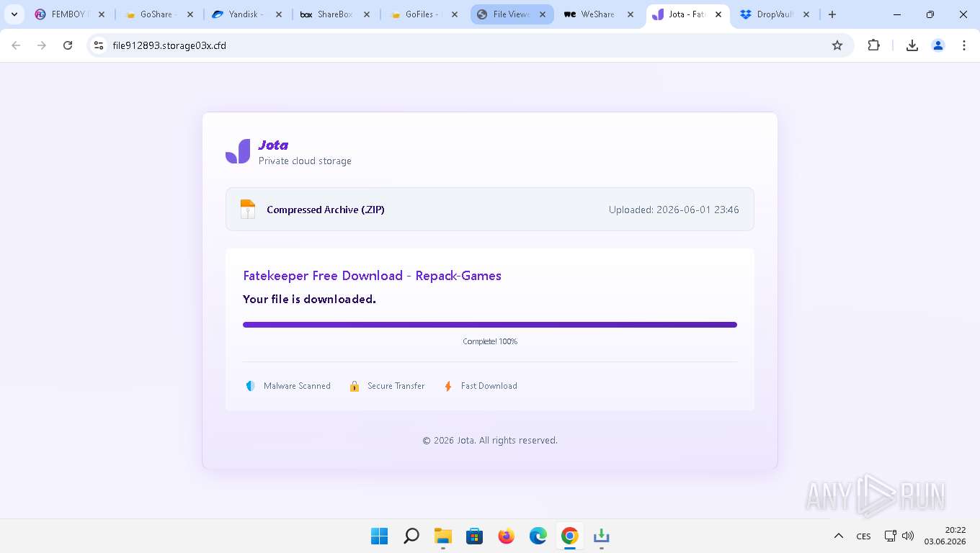
Task: Switch to the Yandisk tab
Action: pyautogui.click(x=246, y=14)
